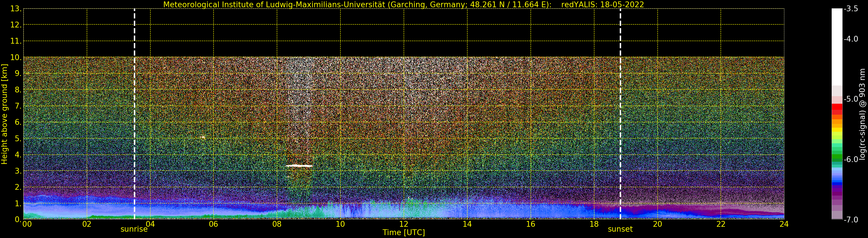Click the colorbar tick value -5.0
This screenshot has height=238, width=868.
[x=851, y=99]
